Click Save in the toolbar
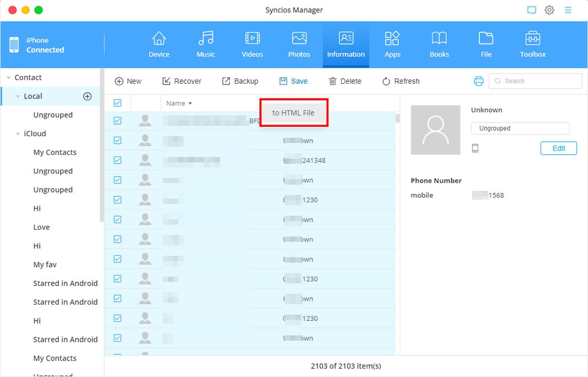Image resolution: width=588 pixels, height=377 pixels. point(293,81)
